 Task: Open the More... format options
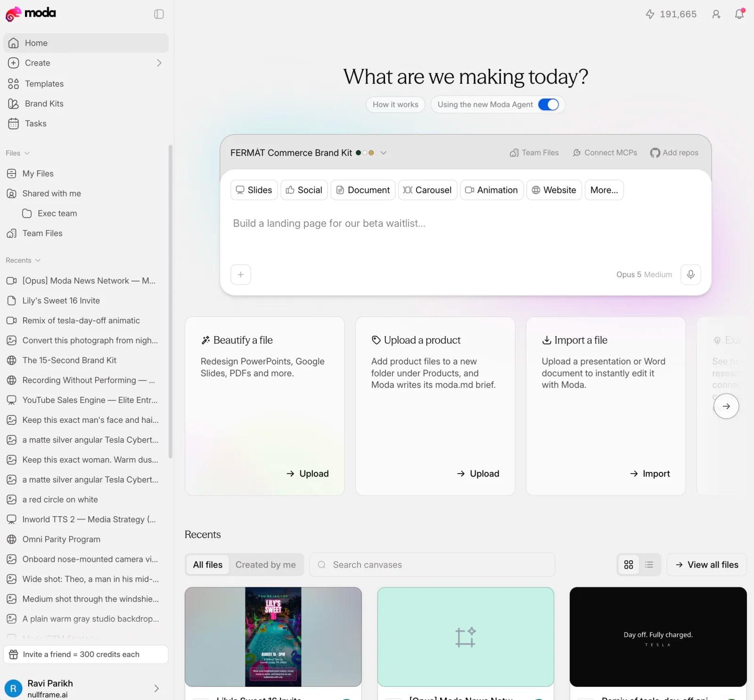point(604,190)
